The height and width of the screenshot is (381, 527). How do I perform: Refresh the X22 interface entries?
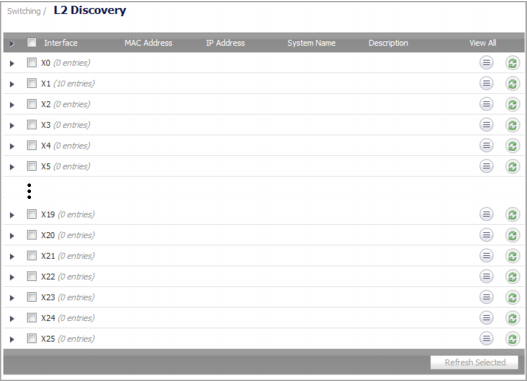(512, 277)
